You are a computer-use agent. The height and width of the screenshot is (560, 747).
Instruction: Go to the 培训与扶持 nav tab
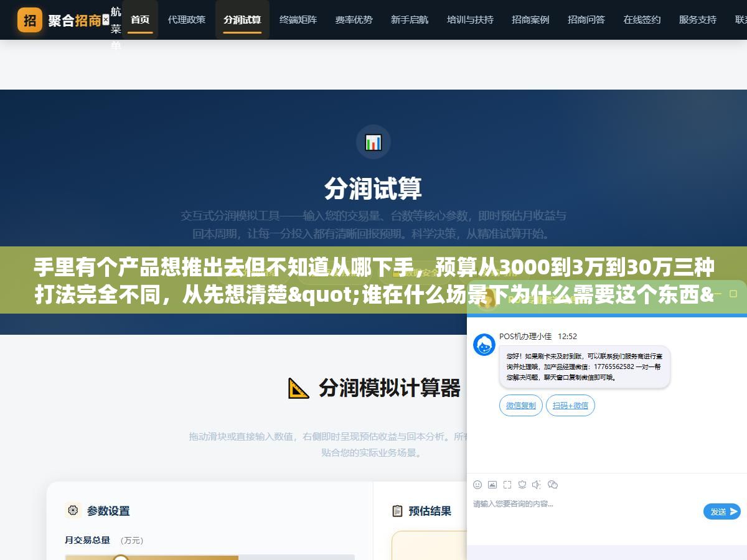pyautogui.click(x=470, y=20)
